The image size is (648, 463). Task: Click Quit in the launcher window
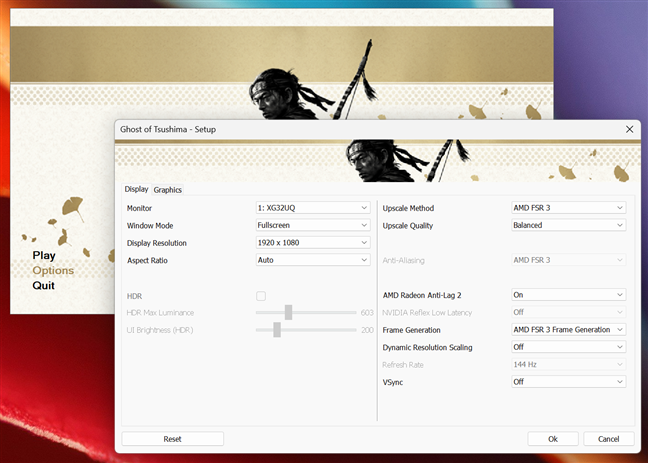[x=43, y=285]
